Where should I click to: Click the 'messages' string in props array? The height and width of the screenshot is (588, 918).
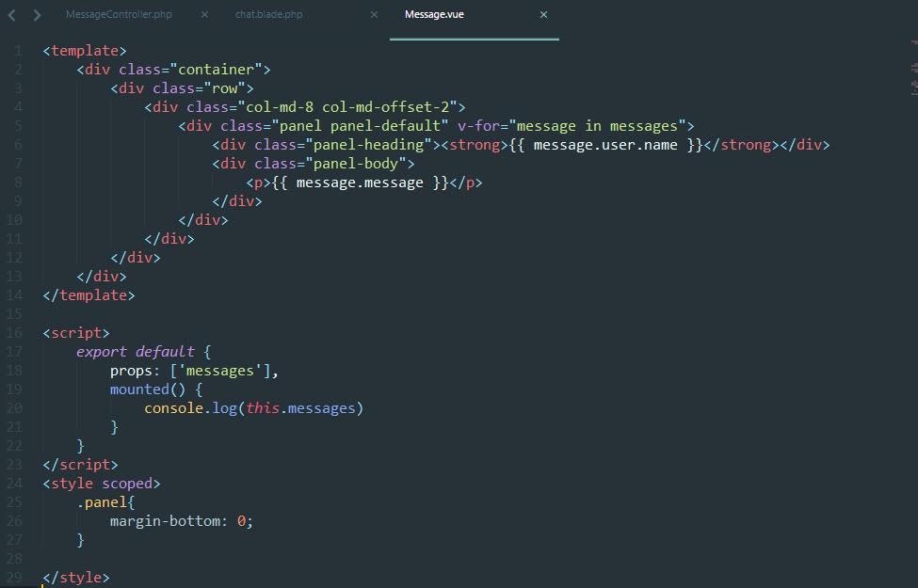tap(220, 371)
